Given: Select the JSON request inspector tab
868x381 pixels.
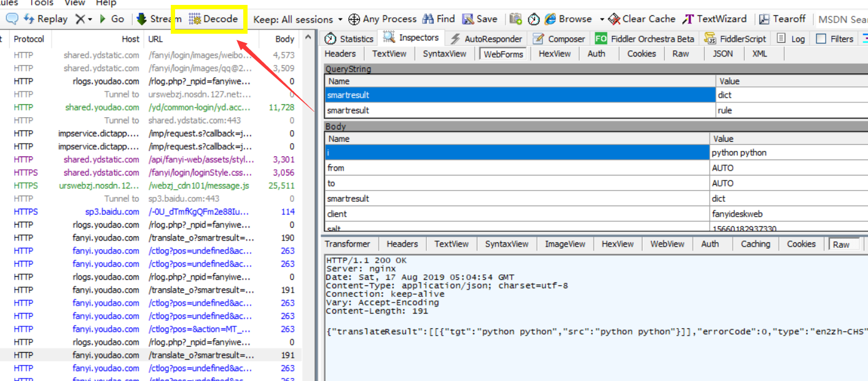Looking at the screenshot, I should pos(722,53).
